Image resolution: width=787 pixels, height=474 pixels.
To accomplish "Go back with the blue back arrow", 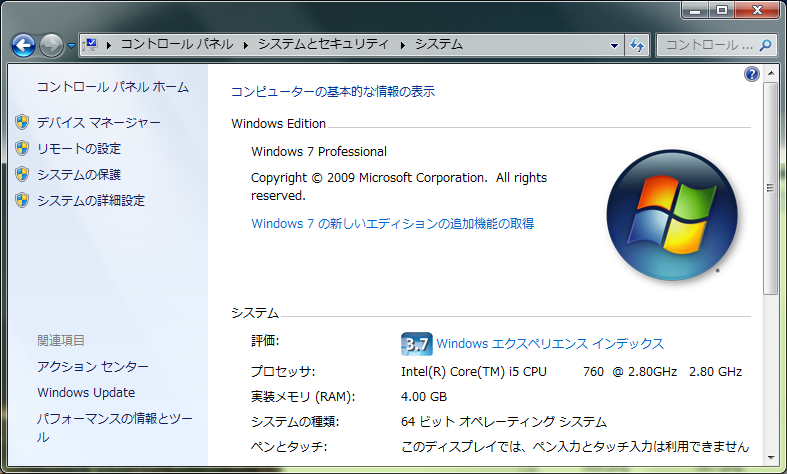I will click(x=23, y=46).
